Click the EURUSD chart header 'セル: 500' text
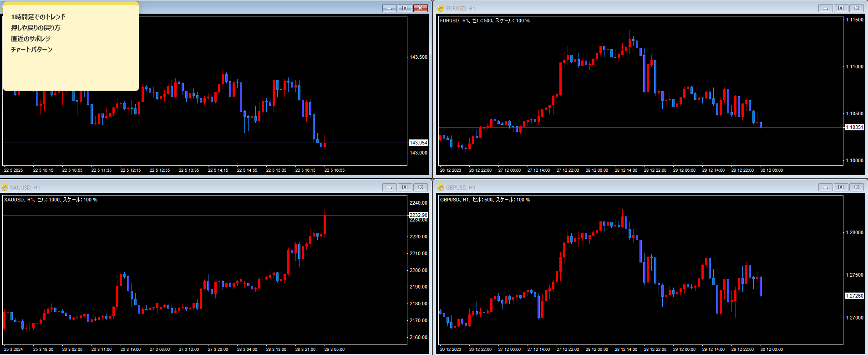The width and height of the screenshot is (868, 355). [482, 21]
